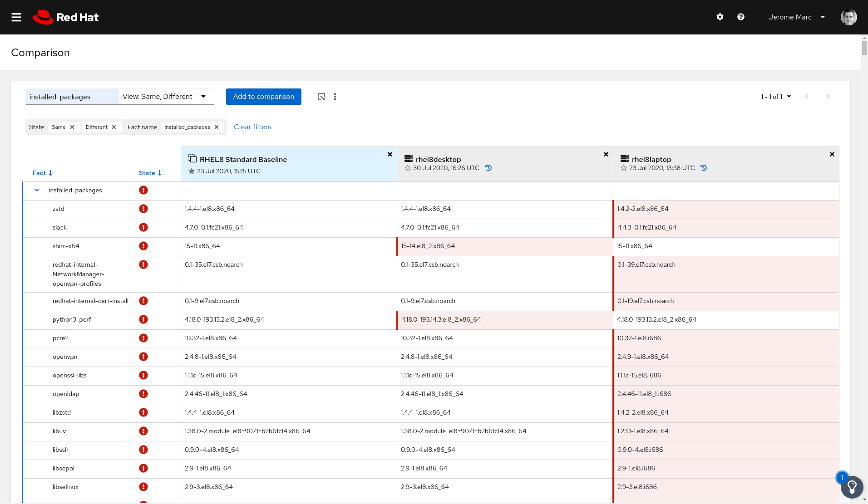
Task: Open the settings gear icon
Action: coord(720,17)
